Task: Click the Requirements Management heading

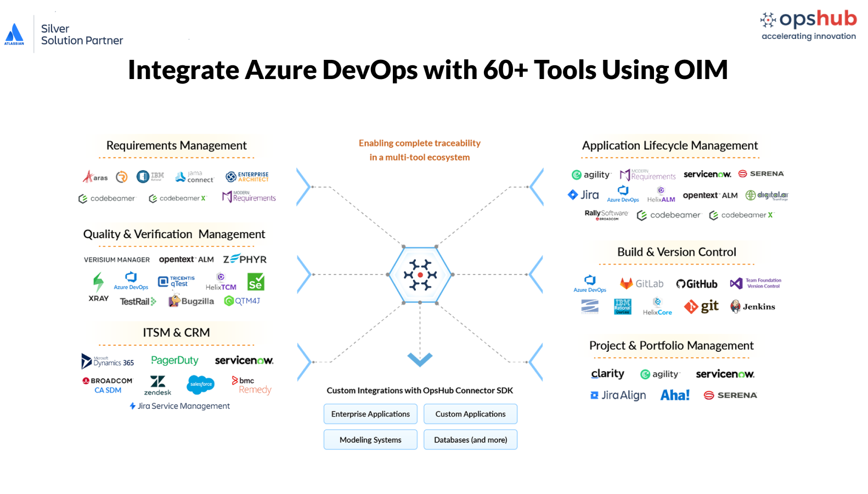Action: (176, 145)
